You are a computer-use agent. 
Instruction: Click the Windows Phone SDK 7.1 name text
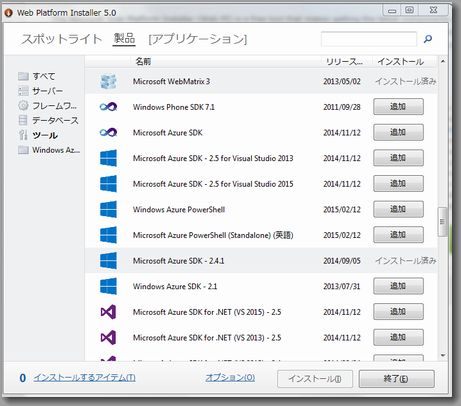click(174, 107)
